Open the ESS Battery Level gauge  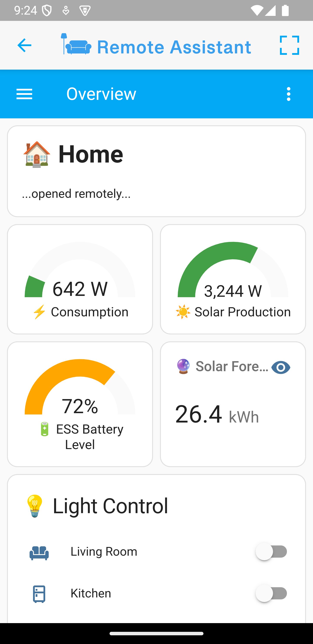80,404
